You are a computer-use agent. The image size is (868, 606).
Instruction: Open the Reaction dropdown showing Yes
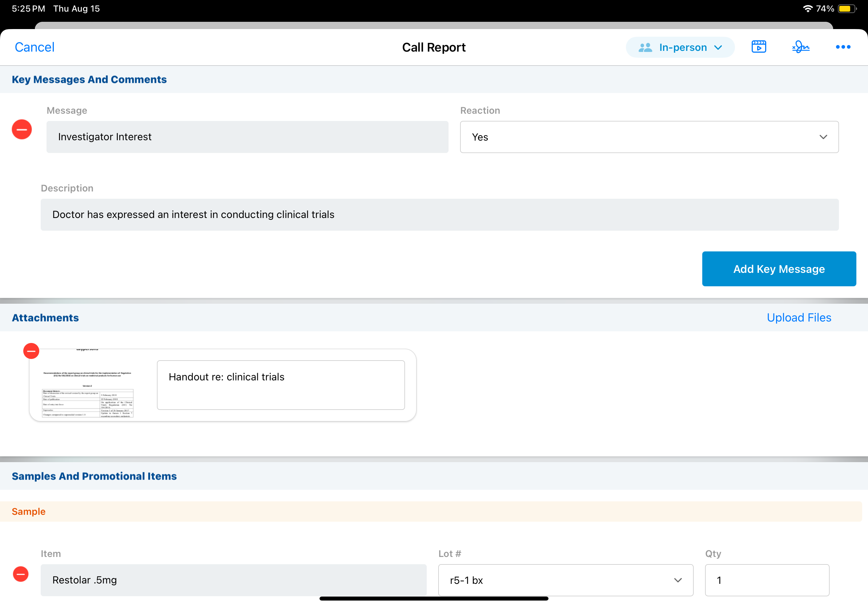649,137
